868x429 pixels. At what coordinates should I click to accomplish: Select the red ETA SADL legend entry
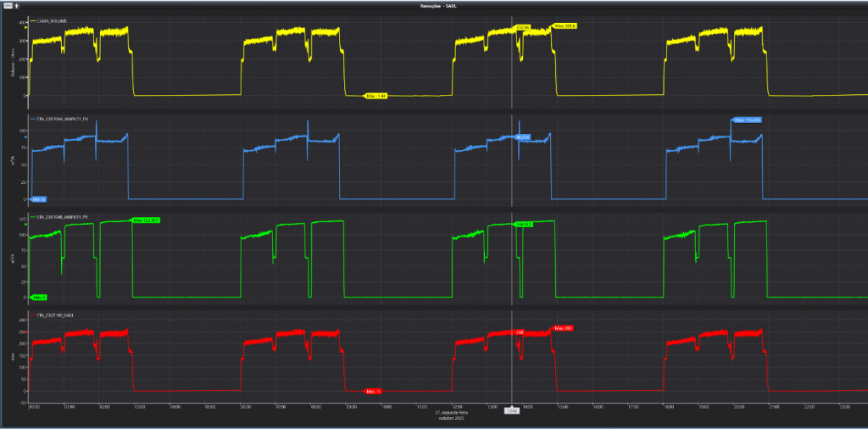click(x=53, y=315)
